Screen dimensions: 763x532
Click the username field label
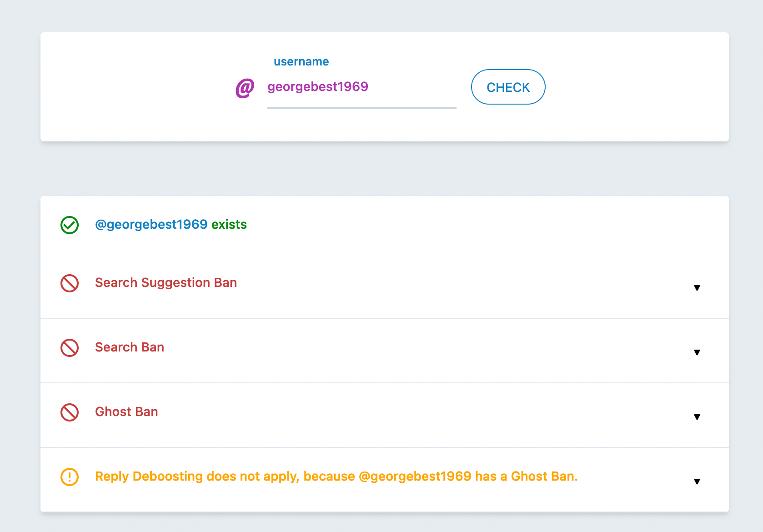[x=301, y=62]
